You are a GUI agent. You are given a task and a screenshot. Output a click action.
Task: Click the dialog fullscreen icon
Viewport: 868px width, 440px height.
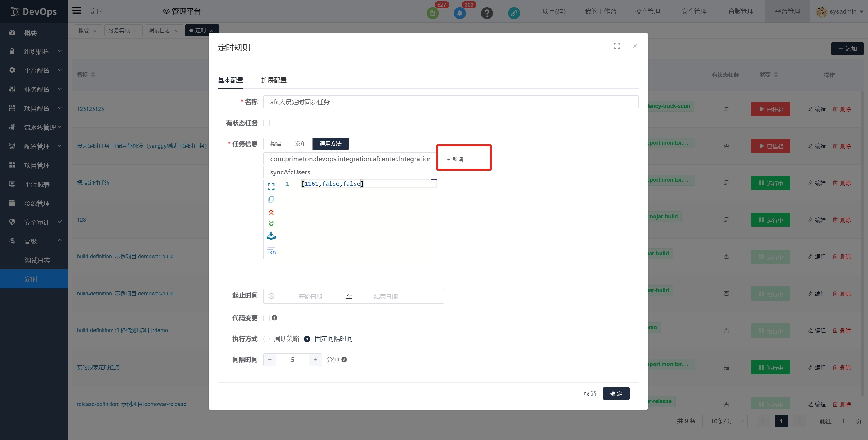[617, 46]
